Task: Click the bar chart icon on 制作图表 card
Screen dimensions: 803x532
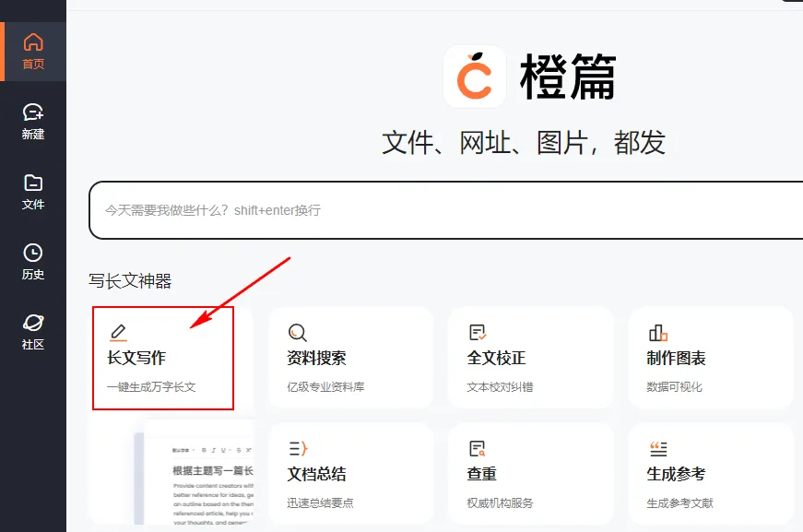Action: 657,333
